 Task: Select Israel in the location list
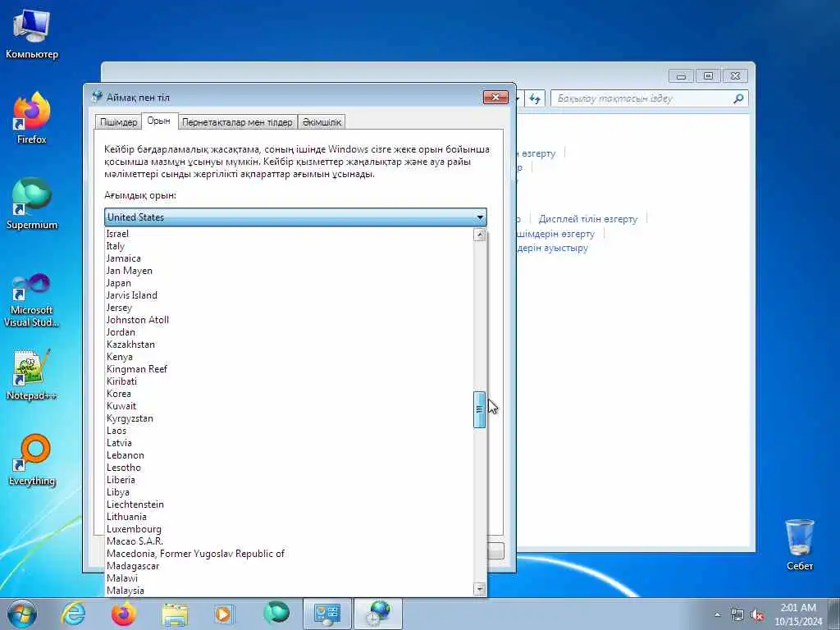point(290,234)
